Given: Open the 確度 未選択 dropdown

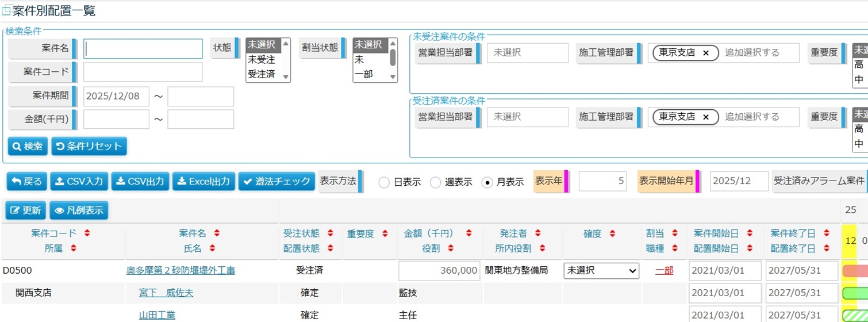Looking at the screenshot, I should pos(601,271).
